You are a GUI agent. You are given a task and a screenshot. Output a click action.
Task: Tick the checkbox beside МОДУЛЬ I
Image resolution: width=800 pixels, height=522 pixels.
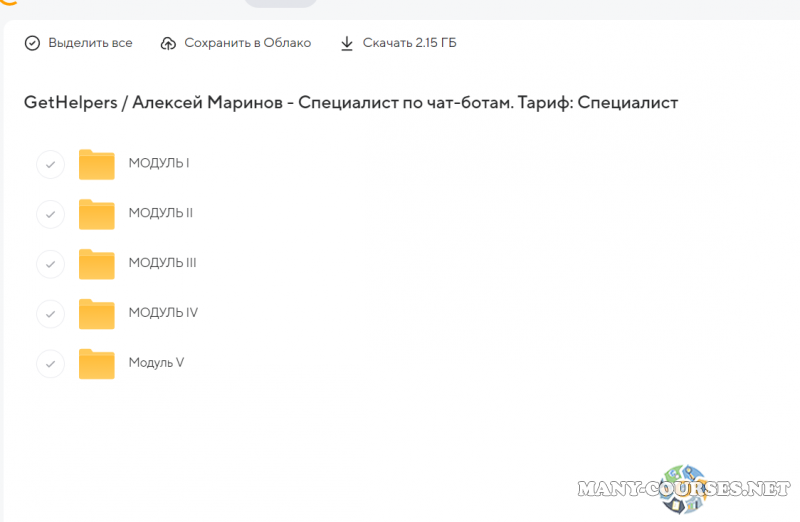click(50, 164)
